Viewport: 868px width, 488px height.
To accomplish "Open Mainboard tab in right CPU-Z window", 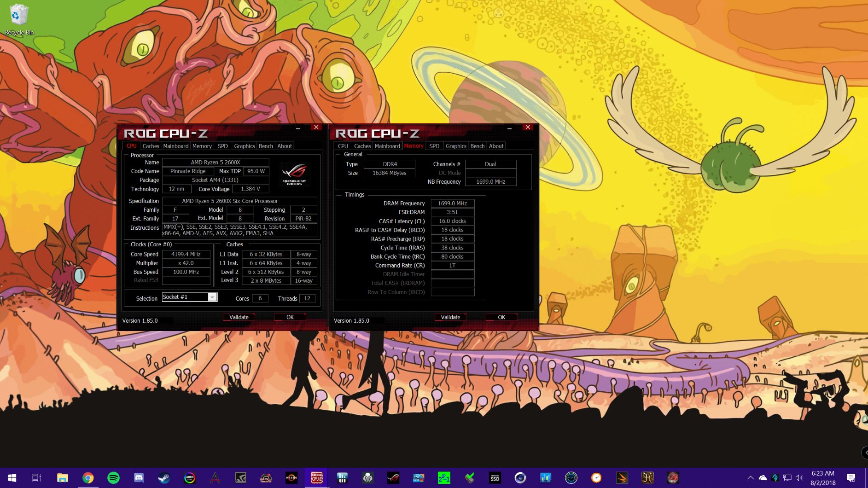I will tap(388, 146).
